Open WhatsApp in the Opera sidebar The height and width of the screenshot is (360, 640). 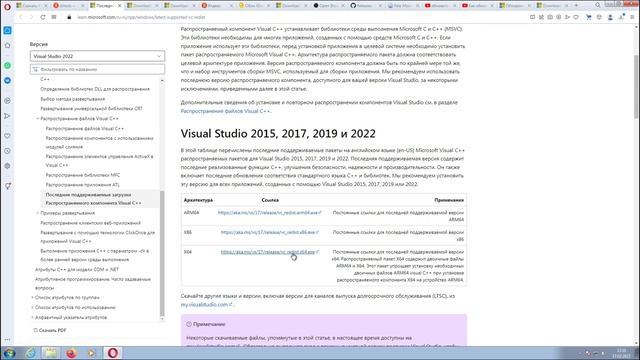pos(7,65)
